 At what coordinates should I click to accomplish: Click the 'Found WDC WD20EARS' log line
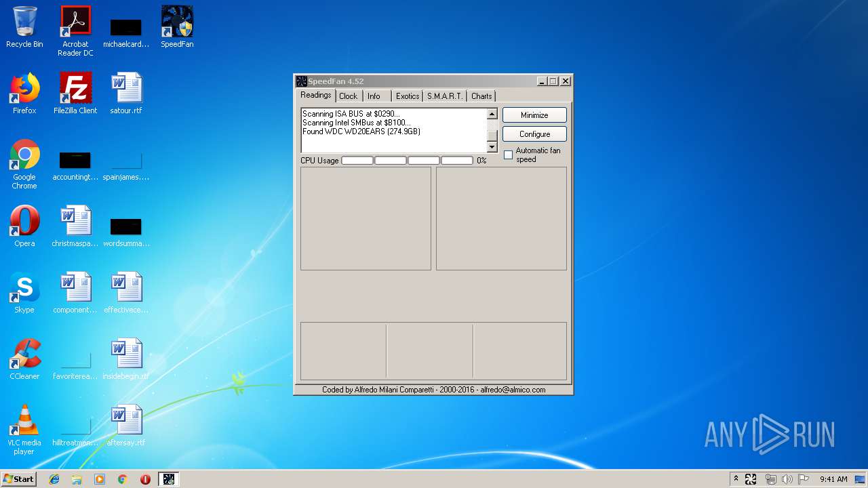coord(361,131)
